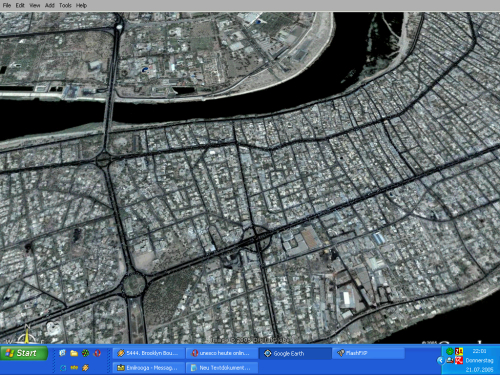Switch to the Brooklyn Bou... taskbar window
500x375 pixels.
[149, 353]
